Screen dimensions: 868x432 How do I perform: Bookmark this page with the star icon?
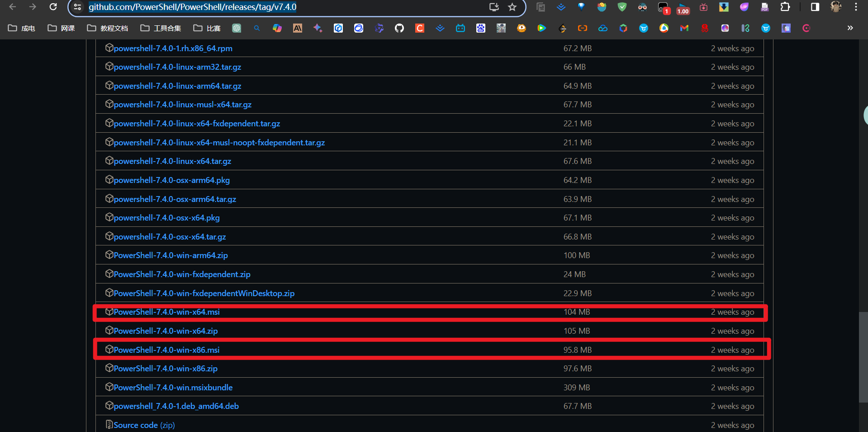coord(512,7)
